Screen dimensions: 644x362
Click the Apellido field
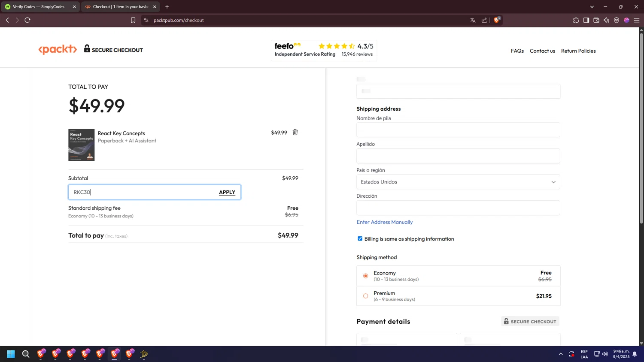coord(458,156)
